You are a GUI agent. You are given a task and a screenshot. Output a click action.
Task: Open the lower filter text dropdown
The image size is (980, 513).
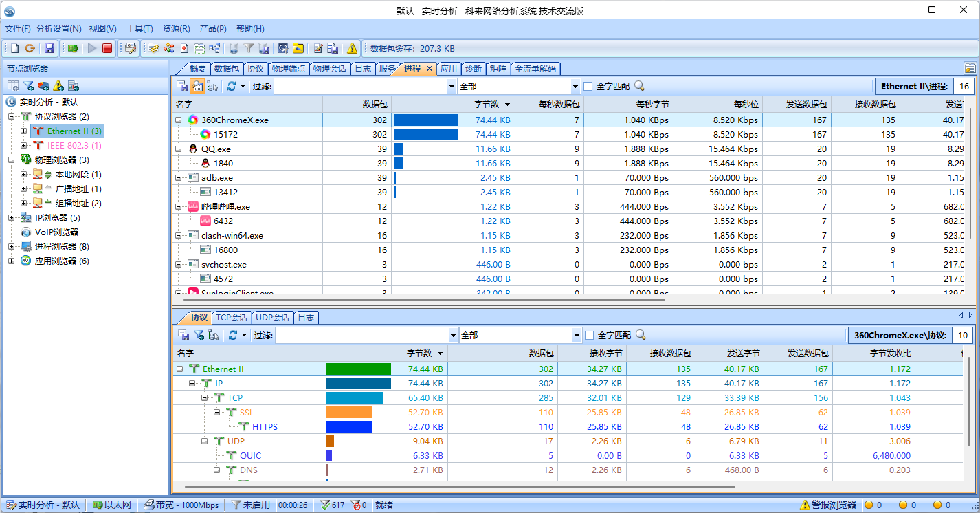[x=453, y=335]
